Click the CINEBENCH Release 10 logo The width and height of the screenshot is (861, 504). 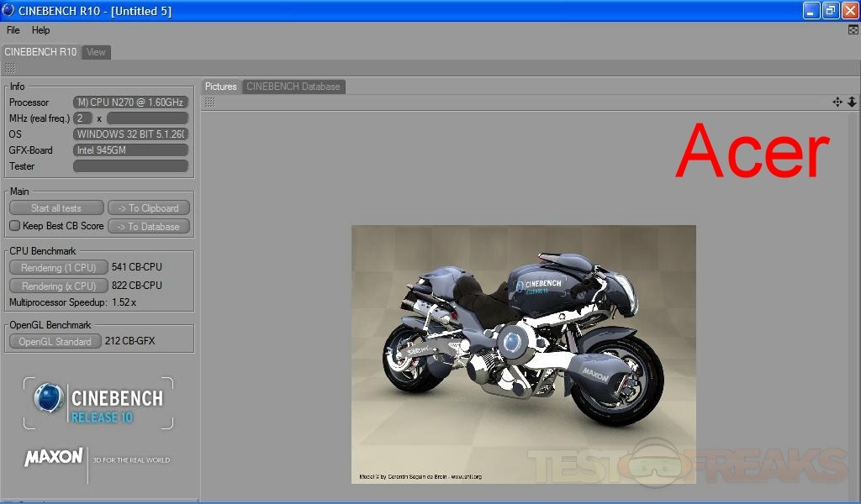99,404
